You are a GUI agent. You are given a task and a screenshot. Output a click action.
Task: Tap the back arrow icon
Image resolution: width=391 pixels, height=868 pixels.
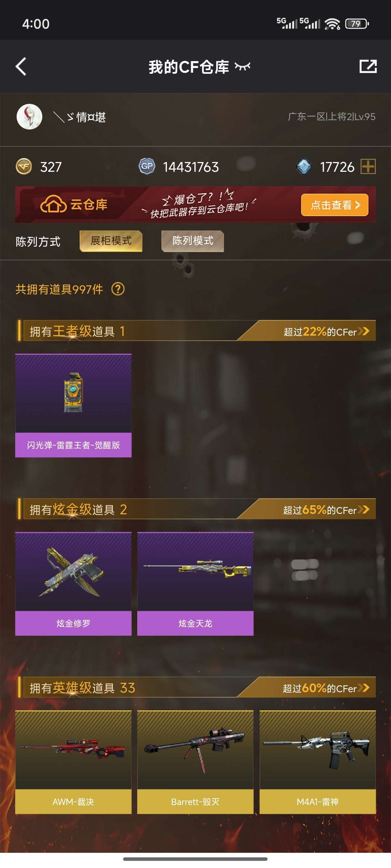21,67
